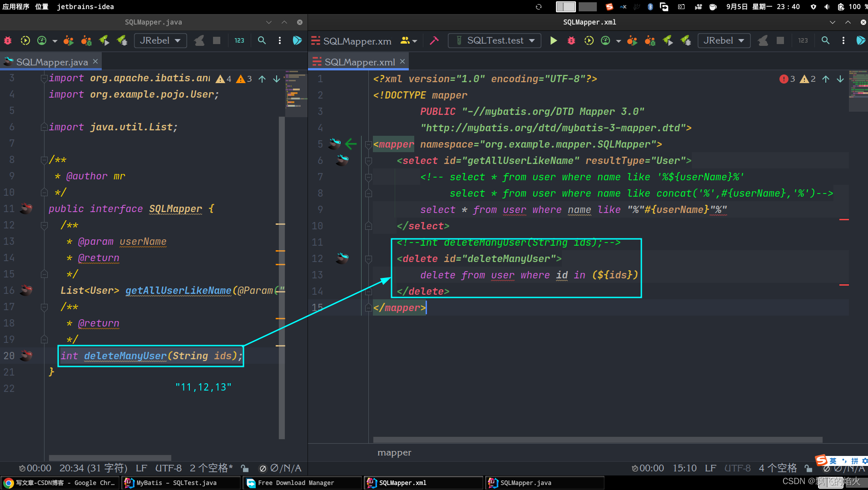Click the MyBatis bird gutter icon on Java line 20

26,356
